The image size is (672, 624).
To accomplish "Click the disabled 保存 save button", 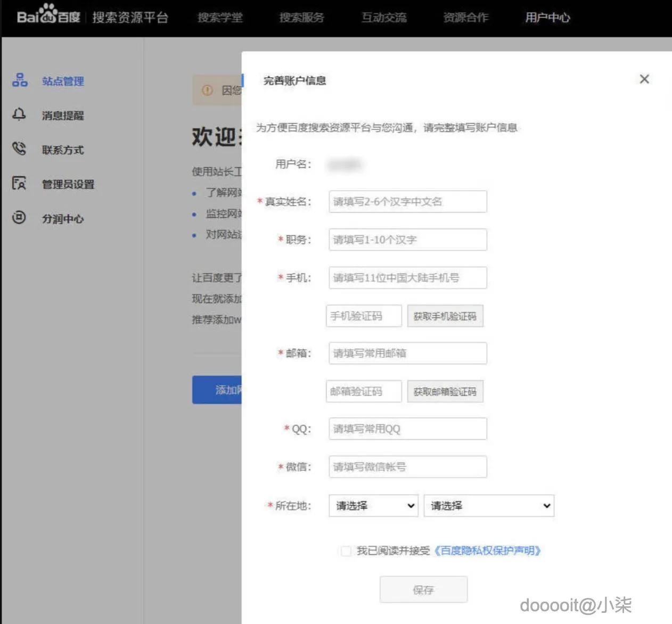I will pyautogui.click(x=423, y=589).
